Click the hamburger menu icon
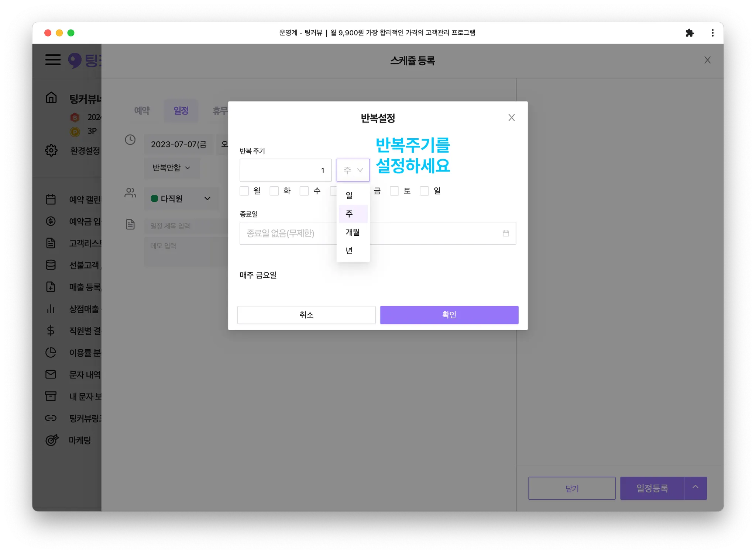 pos(53,60)
